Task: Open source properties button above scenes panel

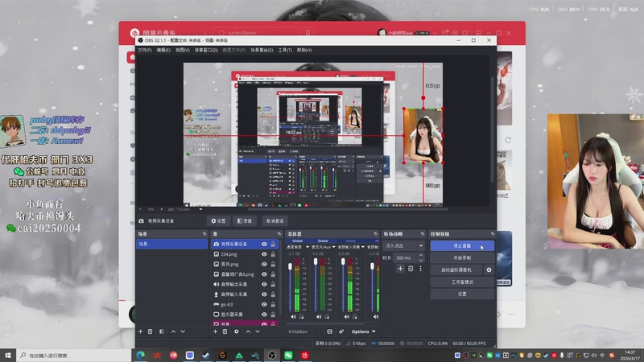Action: pyautogui.click(x=218, y=220)
